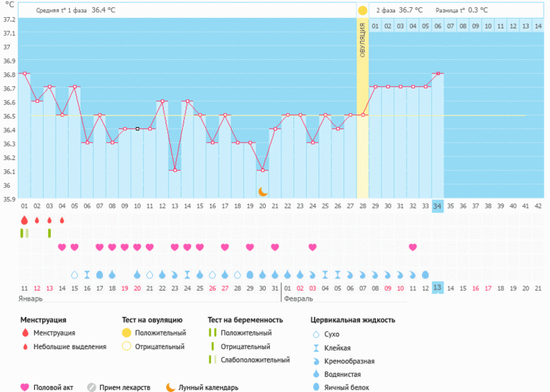
Task: Click the small red drop on cycle day 04
Action: point(62,221)
